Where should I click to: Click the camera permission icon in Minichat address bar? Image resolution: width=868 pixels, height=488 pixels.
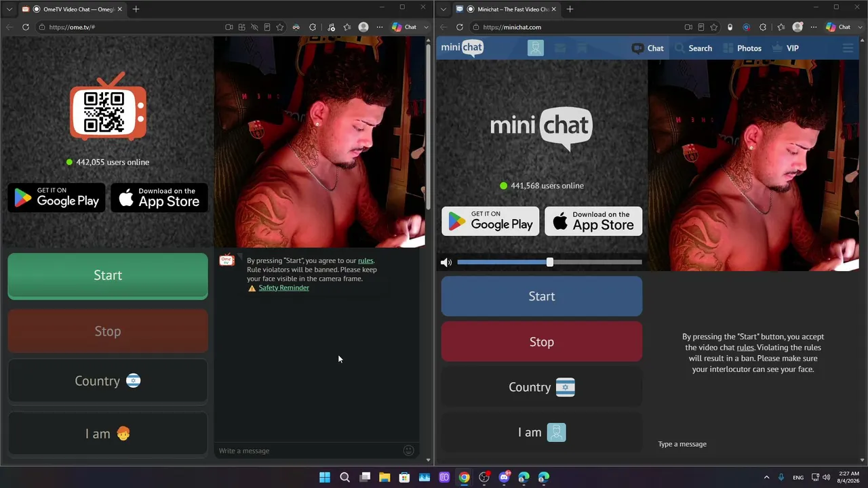click(x=688, y=27)
